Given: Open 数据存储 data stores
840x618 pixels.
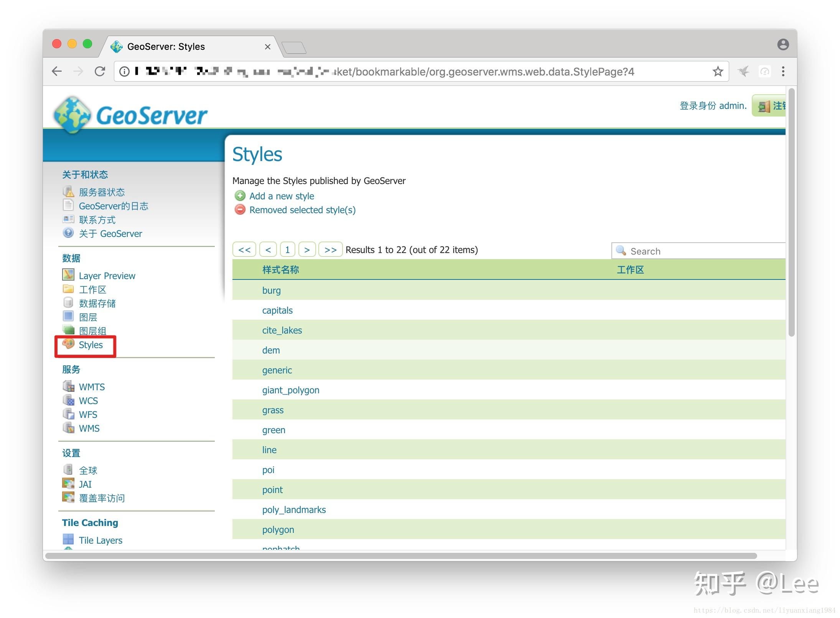Looking at the screenshot, I should (68, 303).
